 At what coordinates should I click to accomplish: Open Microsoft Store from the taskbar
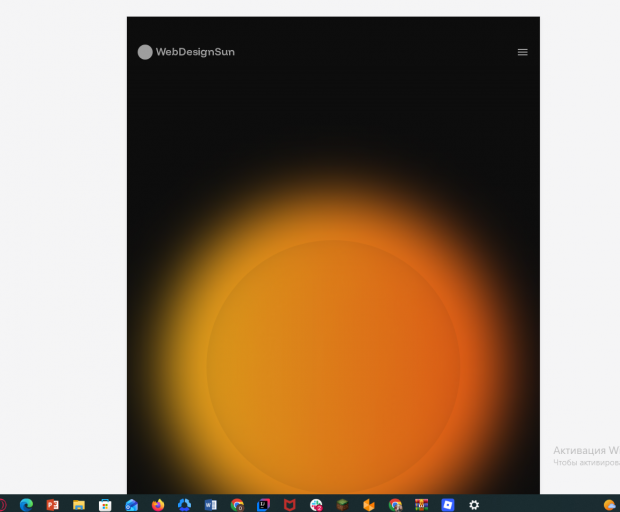(x=105, y=505)
